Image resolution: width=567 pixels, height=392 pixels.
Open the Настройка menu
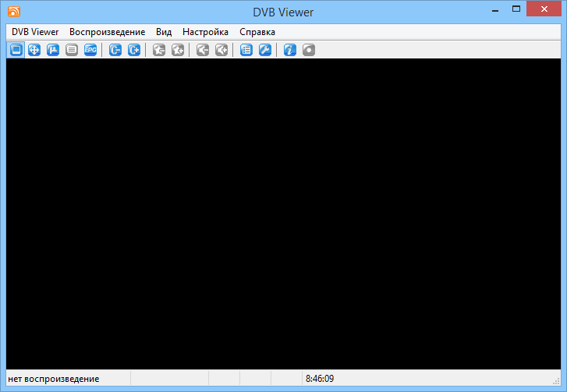pos(205,32)
